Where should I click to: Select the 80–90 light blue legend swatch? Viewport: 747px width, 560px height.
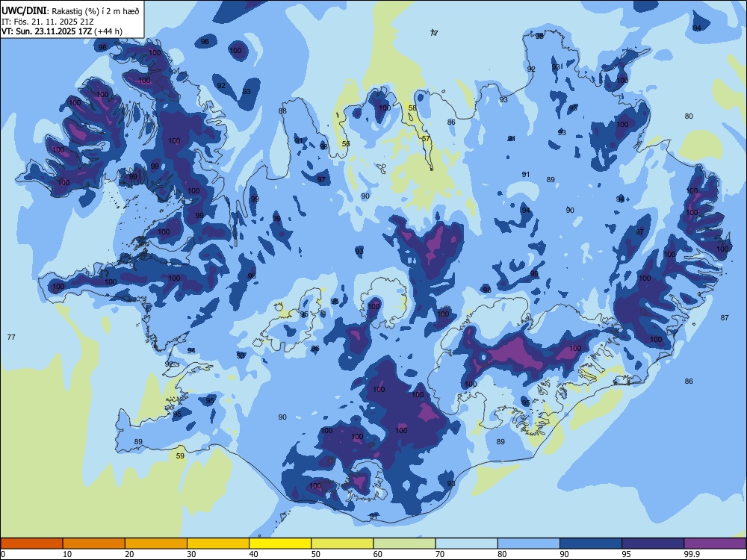[x=529, y=544]
